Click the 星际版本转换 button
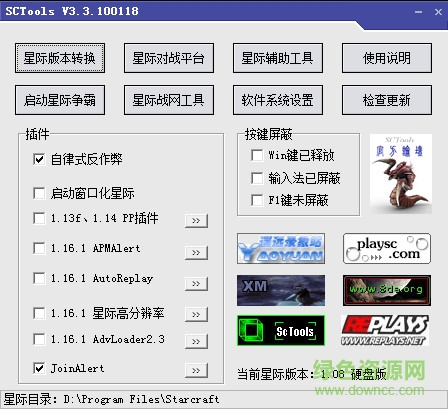 60,58
